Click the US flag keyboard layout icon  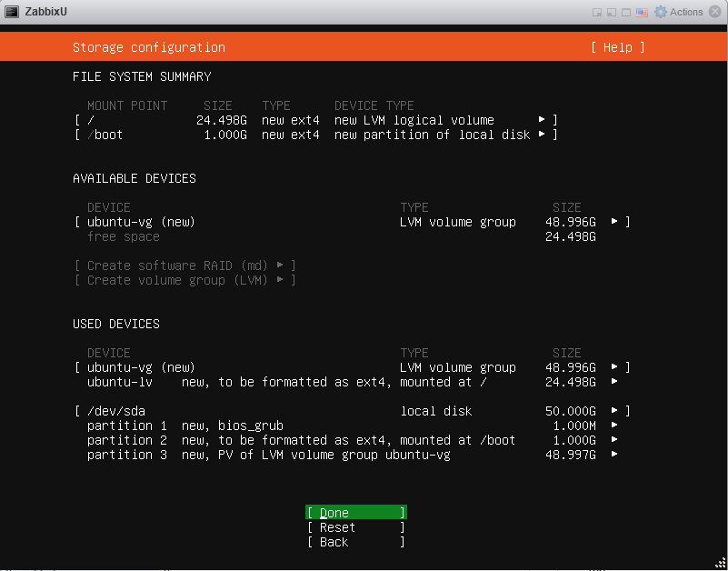click(642, 12)
